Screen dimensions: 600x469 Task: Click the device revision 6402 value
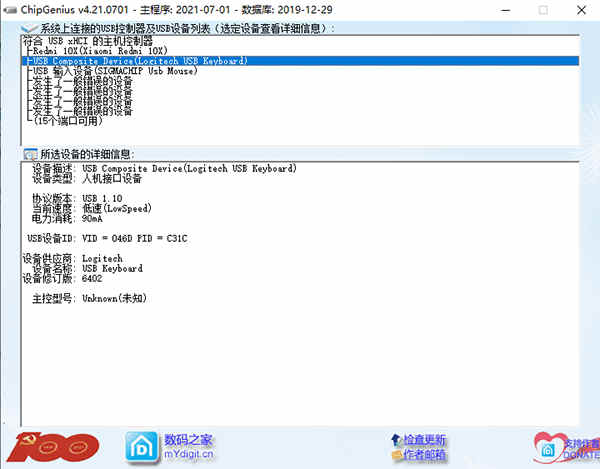pyautogui.click(x=92, y=278)
